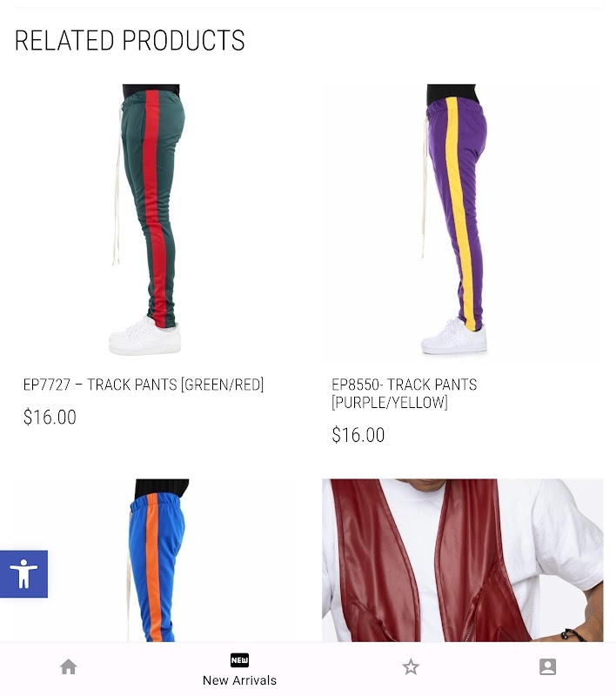This screenshot has width=616, height=696.
Task: Click the white sneaker below green pants
Action: tap(145, 336)
